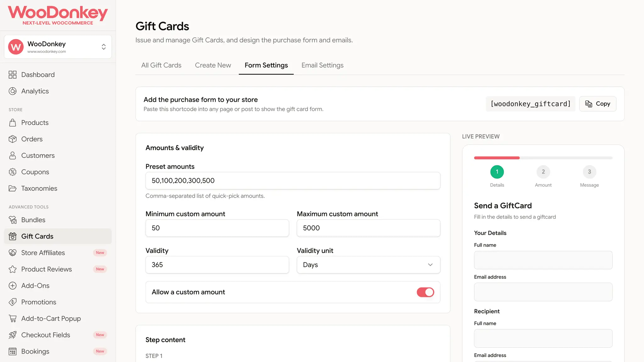Screen dimensions: 644x362
Task: Click the Customers person icon
Action: 13,156
